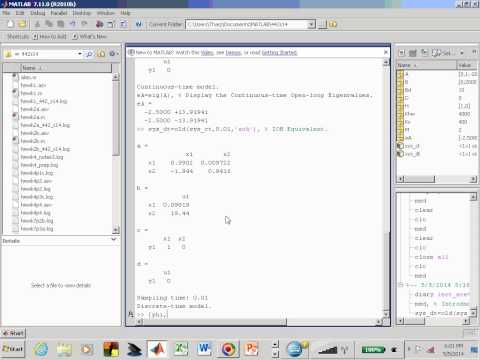Click the Current Folder list scrollbar
The width and height of the screenshot is (480, 360).
(x=115, y=153)
